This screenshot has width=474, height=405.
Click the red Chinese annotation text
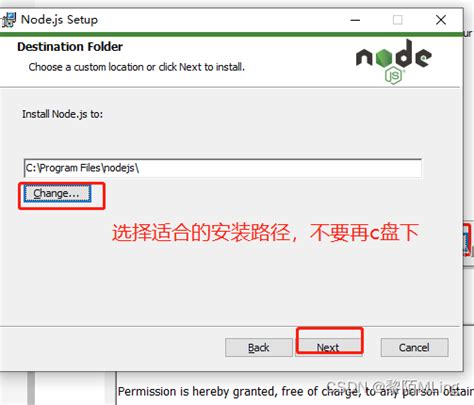(265, 232)
